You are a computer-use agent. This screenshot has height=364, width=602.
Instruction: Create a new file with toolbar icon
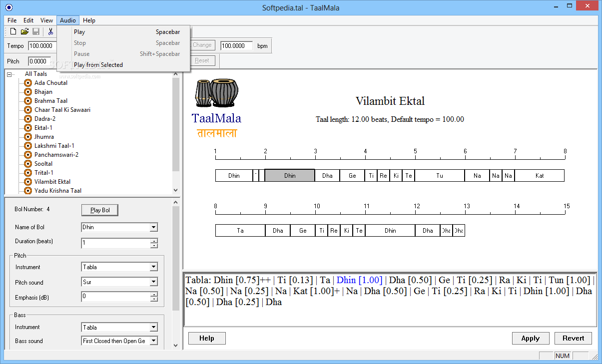click(x=13, y=31)
